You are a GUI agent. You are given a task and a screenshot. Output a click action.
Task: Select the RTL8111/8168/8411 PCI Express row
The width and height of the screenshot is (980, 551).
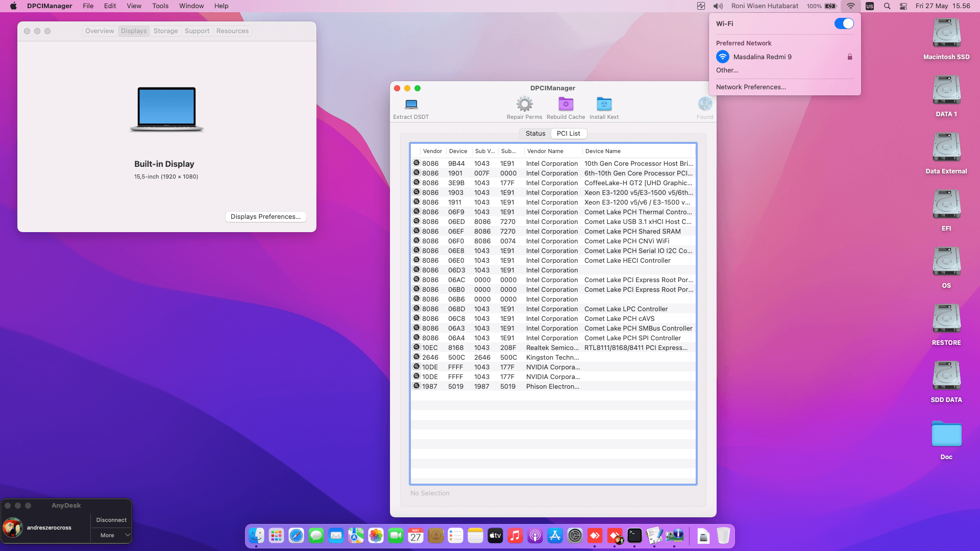pyautogui.click(x=553, y=347)
